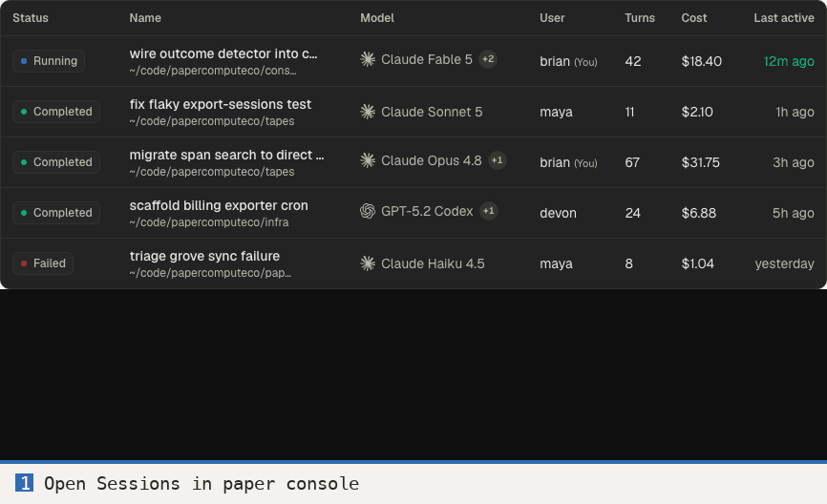Viewport: 827px width, 504px height.
Task: Sort by the Last active column header
Action: click(x=784, y=18)
